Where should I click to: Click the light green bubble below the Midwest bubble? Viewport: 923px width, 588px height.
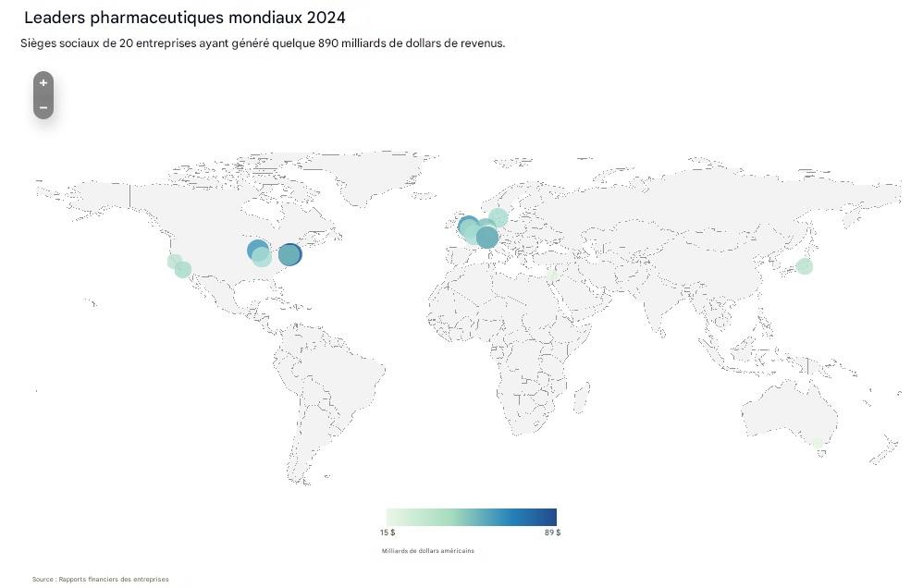pyautogui.click(x=263, y=259)
